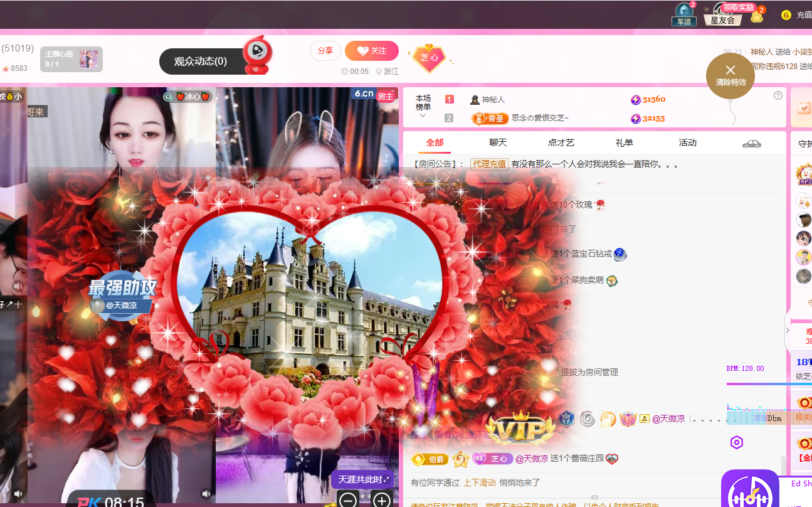This screenshot has height=507, width=812.
Task: Collapse the right sidebar arrow
Action: pyautogui.click(x=788, y=330)
